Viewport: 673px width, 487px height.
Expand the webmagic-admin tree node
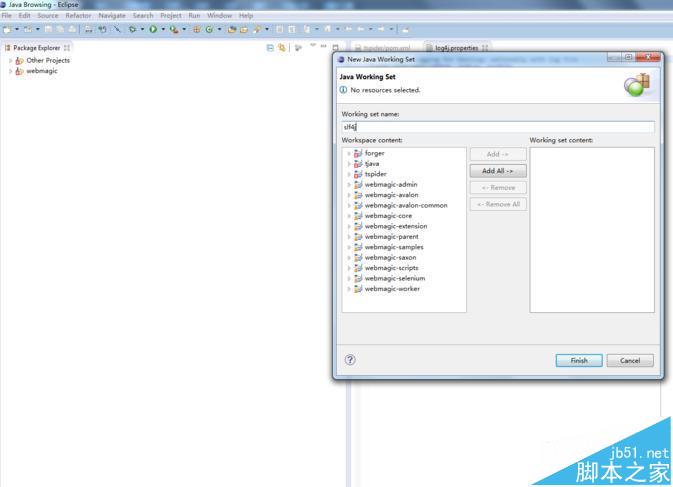pyautogui.click(x=349, y=185)
